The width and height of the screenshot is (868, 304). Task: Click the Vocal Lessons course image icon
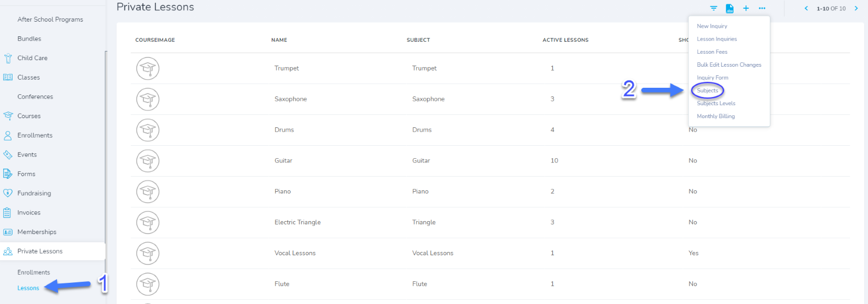tap(148, 253)
